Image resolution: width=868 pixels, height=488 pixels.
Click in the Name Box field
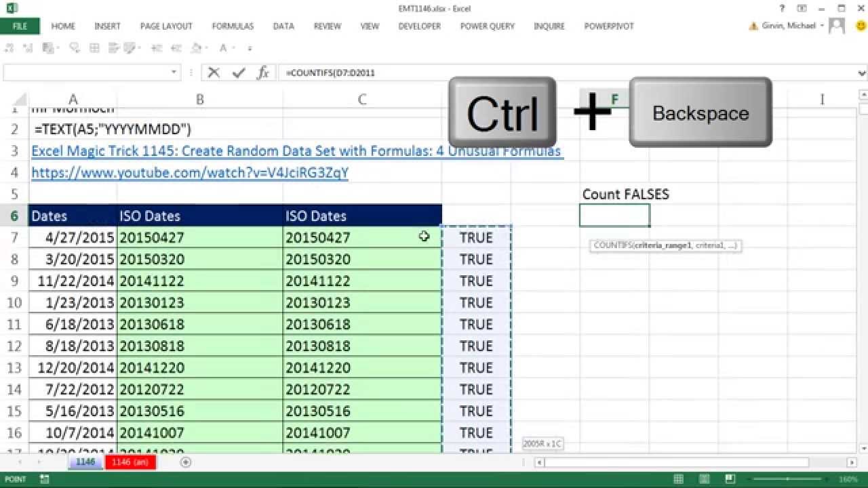click(x=86, y=73)
